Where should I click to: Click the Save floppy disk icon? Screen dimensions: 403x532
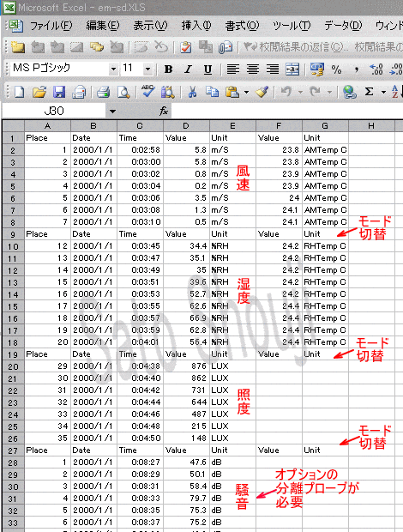[59, 92]
